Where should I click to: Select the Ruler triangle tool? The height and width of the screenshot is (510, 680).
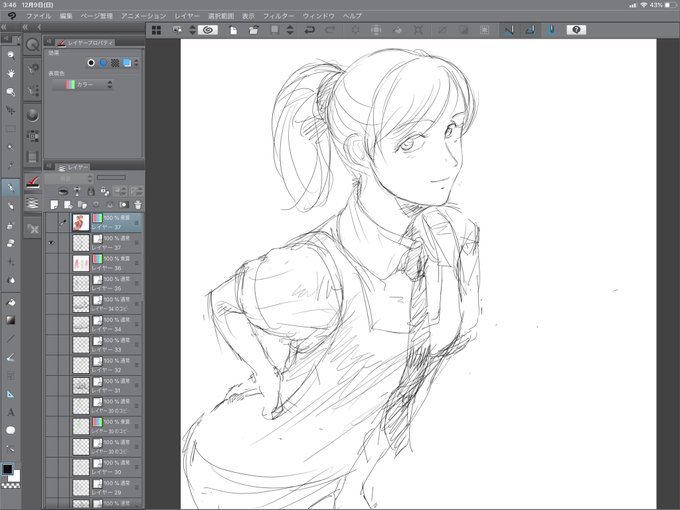[x=11, y=394]
